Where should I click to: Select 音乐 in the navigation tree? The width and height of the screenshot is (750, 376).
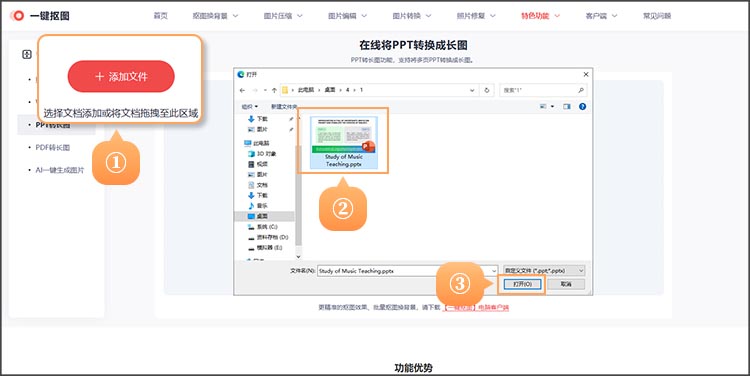257,206
